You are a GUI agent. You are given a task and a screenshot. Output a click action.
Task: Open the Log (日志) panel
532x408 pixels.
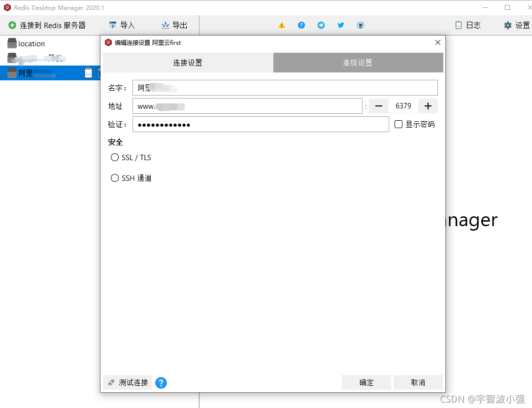coord(468,25)
